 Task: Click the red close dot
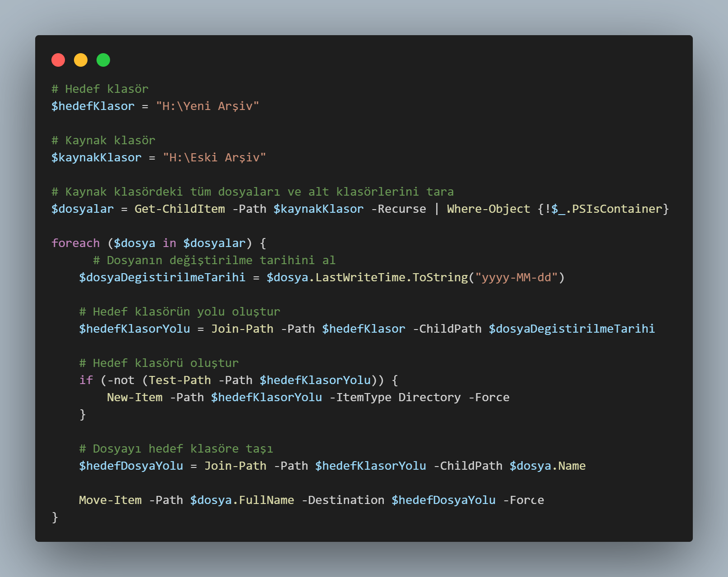coord(58,60)
